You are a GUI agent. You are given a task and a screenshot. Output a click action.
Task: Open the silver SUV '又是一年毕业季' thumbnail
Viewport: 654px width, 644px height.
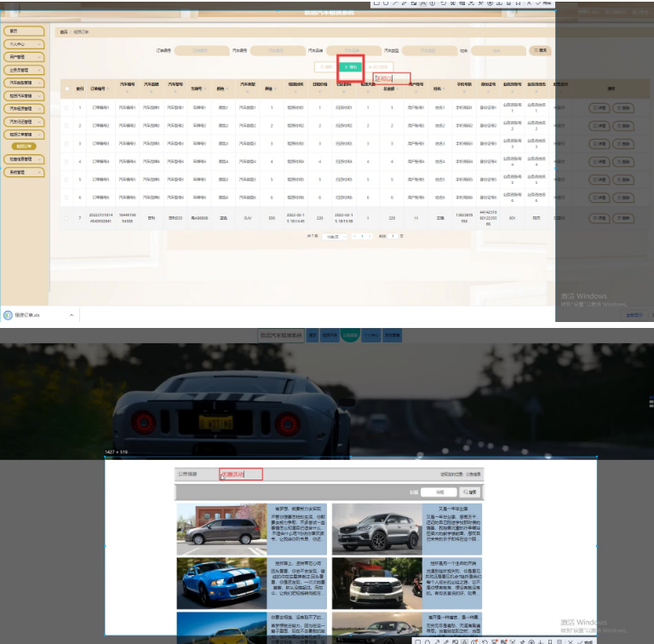pyautogui.click(x=377, y=529)
